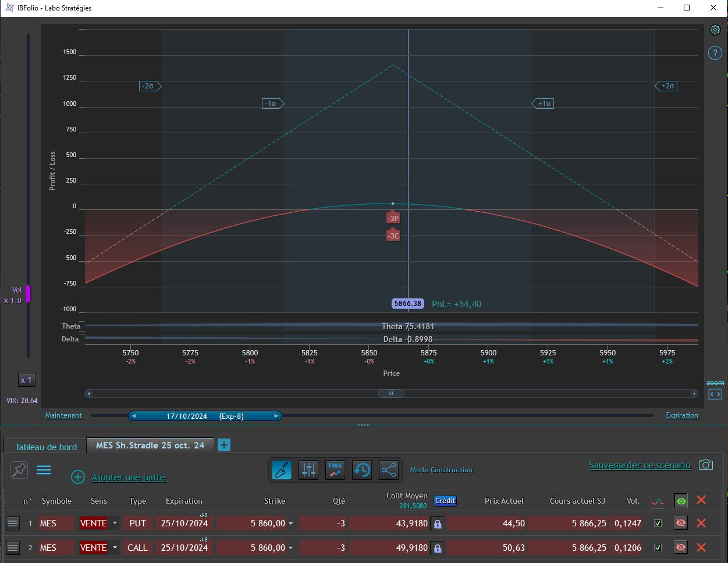This screenshot has width=728, height=563.
Task: Select the trowel Mode Construction icon
Action: coord(282,470)
